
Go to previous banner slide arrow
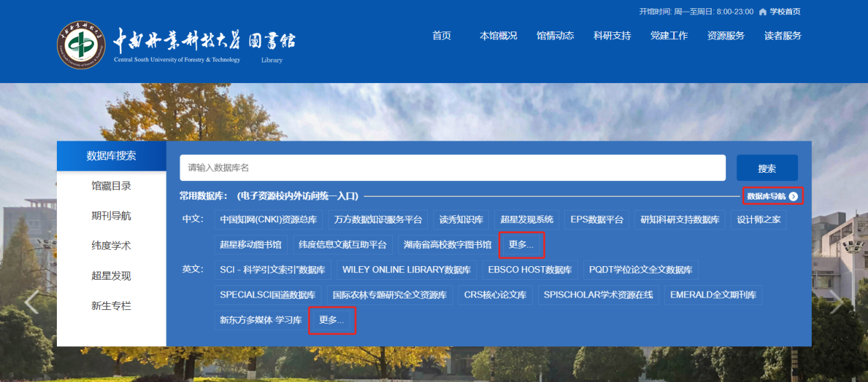pyautogui.click(x=32, y=302)
